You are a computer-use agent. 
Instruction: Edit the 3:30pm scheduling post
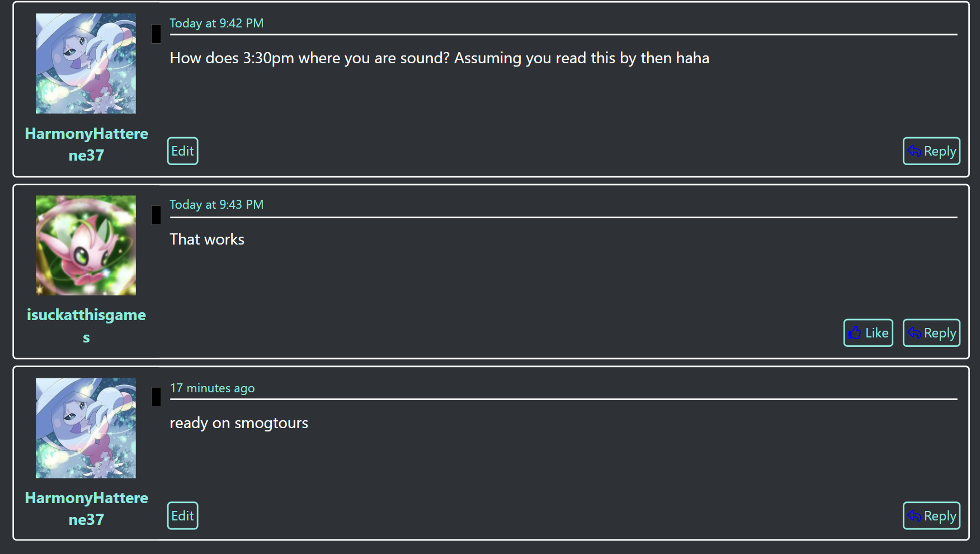pyautogui.click(x=182, y=151)
